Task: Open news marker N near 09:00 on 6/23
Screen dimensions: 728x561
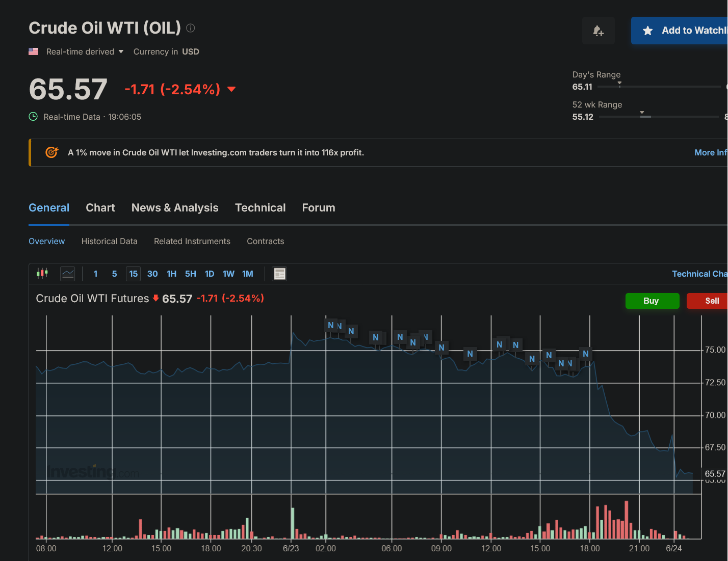Action: coord(441,348)
